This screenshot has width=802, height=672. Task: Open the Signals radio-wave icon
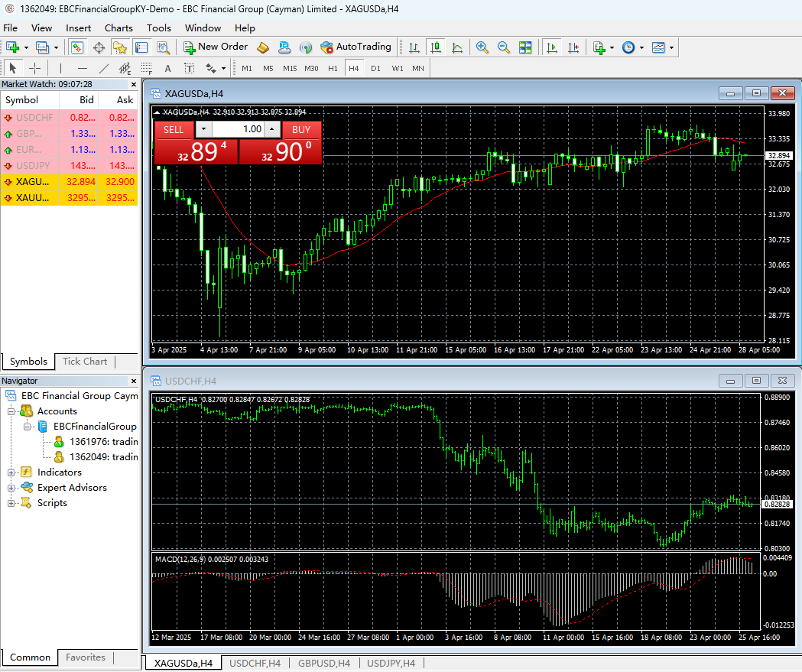click(306, 47)
